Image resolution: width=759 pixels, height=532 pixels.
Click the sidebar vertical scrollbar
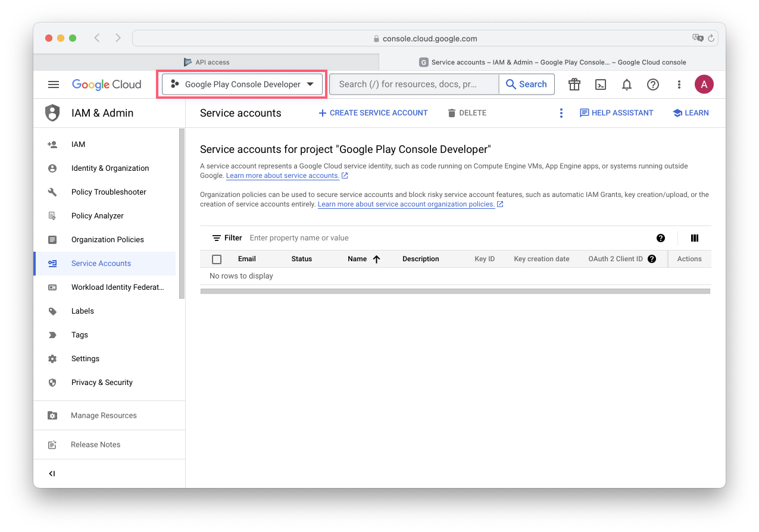(182, 213)
